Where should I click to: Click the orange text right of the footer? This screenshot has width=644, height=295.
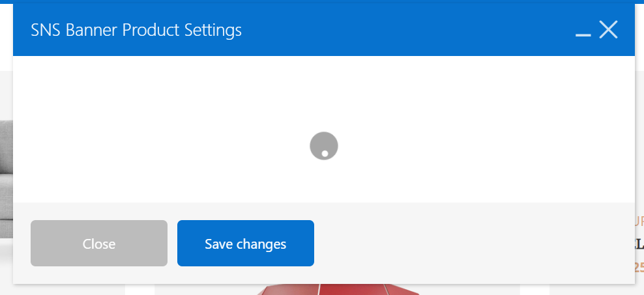tap(639, 221)
